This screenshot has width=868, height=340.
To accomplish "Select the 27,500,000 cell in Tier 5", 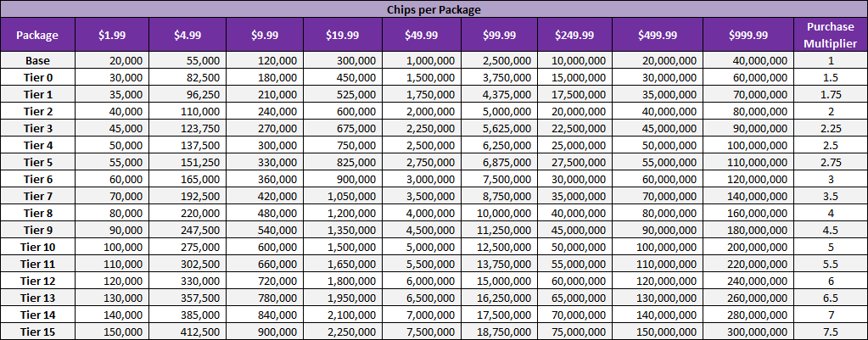I will click(579, 162).
